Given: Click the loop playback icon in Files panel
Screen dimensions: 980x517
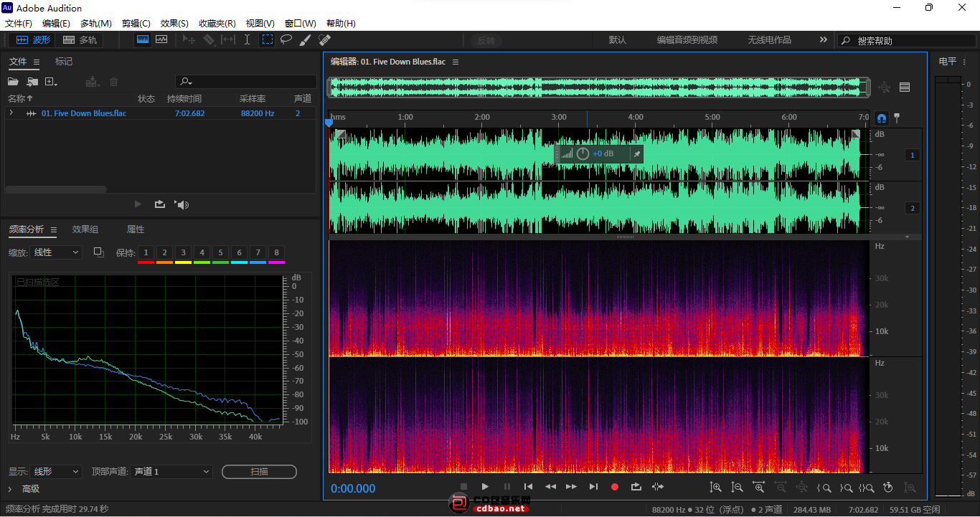Looking at the screenshot, I should click(x=159, y=204).
